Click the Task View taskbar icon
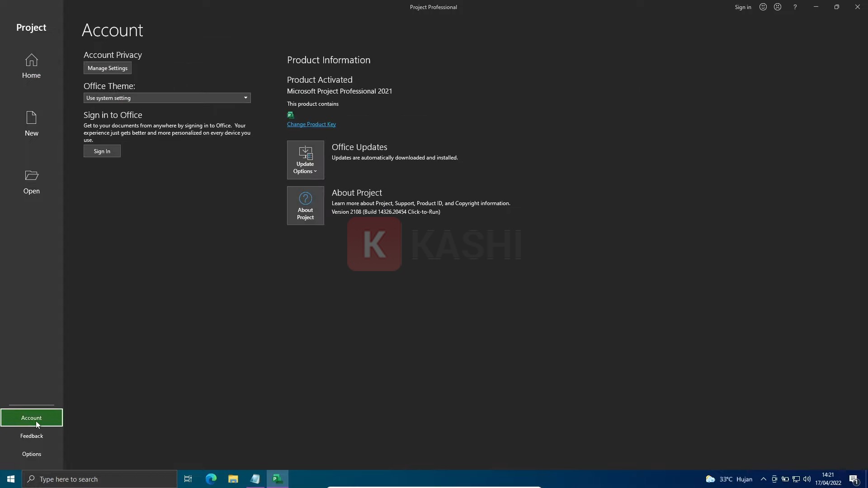This screenshot has width=868, height=488. coord(188,479)
